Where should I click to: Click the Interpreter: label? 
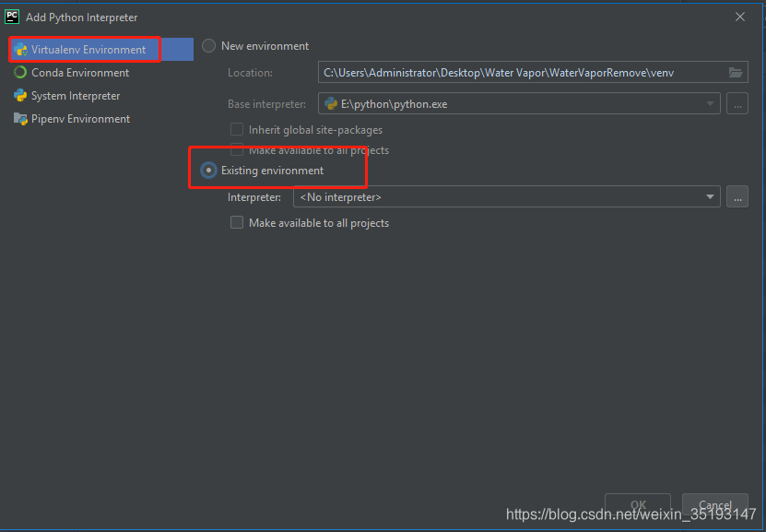(x=254, y=197)
